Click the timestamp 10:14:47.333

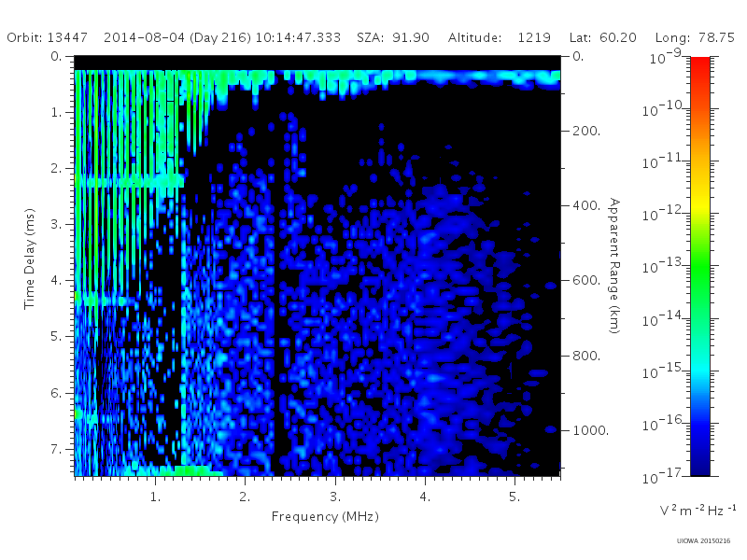298,37
